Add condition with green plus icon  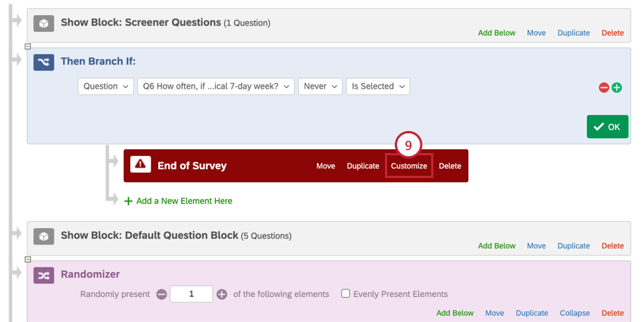pos(617,88)
